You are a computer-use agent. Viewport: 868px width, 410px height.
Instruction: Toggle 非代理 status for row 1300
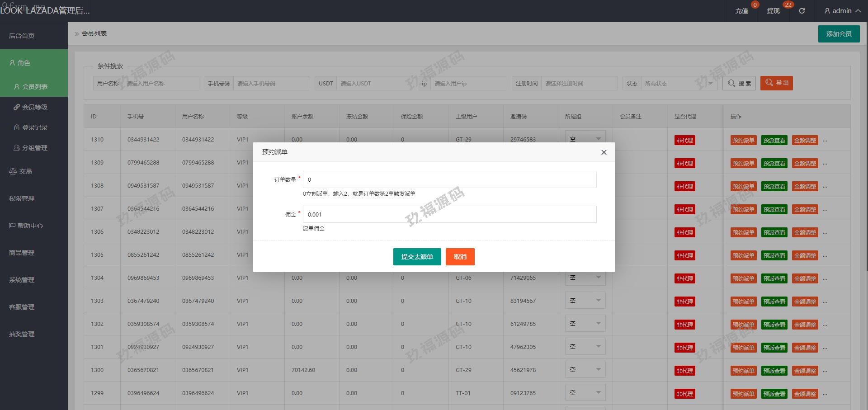tap(684, 371)
